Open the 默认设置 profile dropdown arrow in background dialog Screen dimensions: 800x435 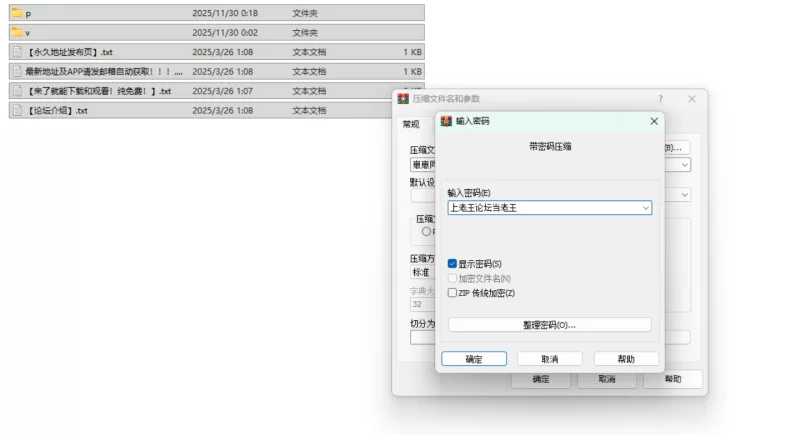click(x=685, y=194)
